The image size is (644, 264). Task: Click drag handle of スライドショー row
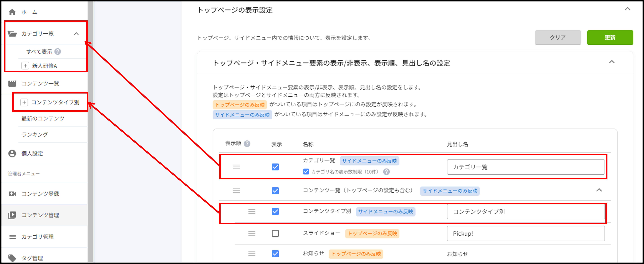pos(252,233)
